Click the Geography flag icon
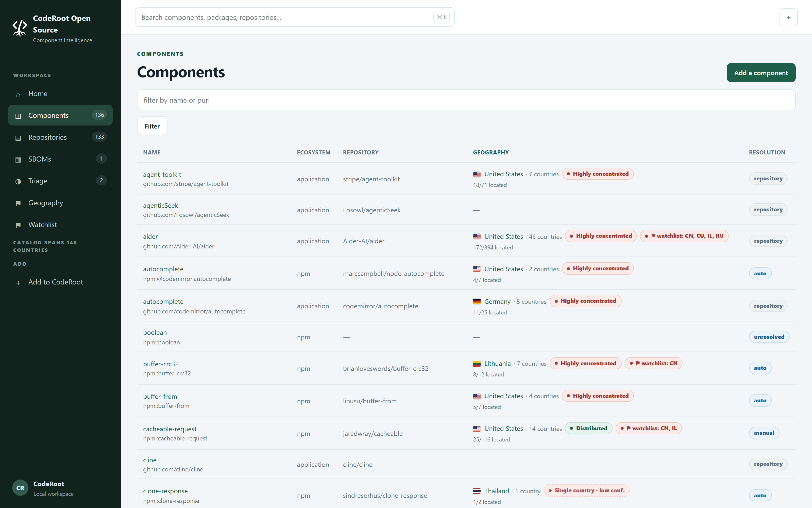The height and width of the screenshot is (508, 812). (x=18, y=203)
